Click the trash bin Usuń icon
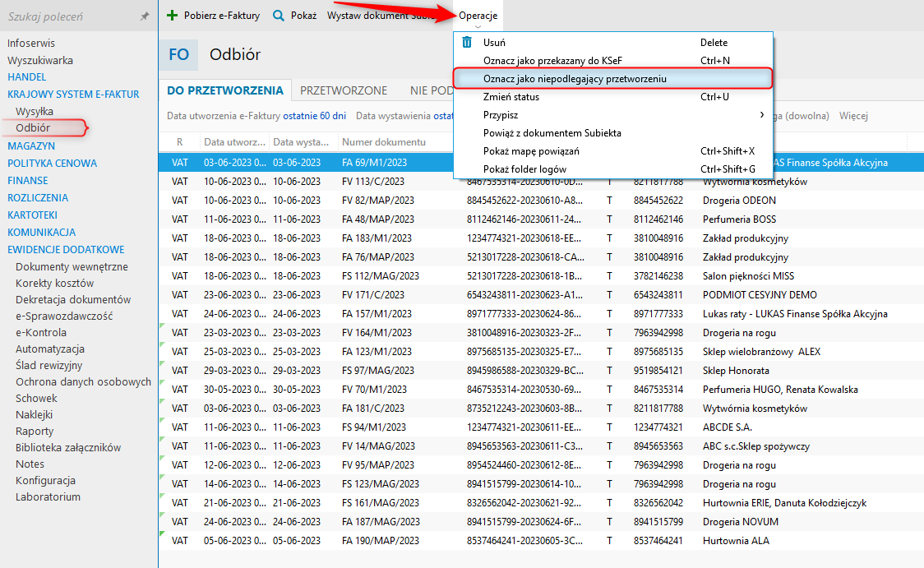The image size is (924, 568). point(467,43)
